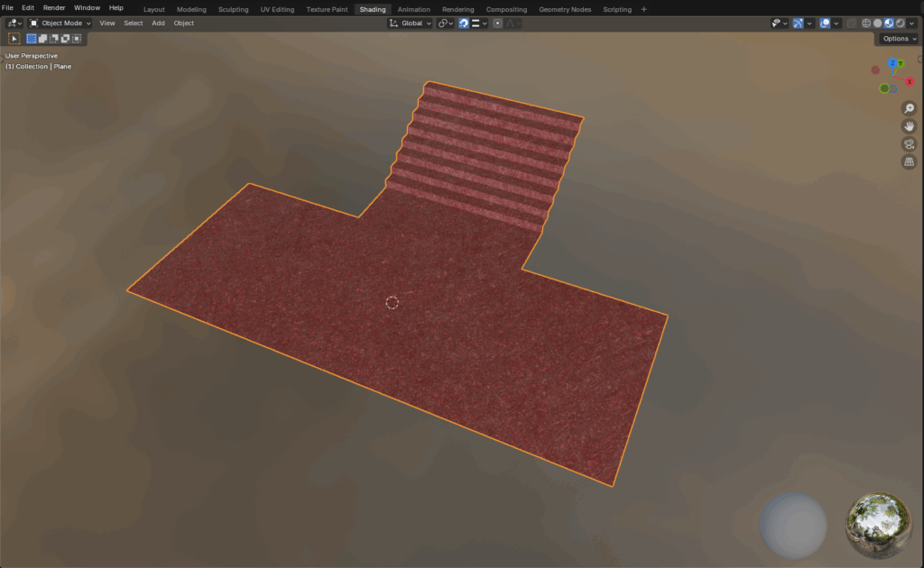Click the Zoom magnifier viewport button
The height and width of the screenshot is (568, 924).
[910, 108]
